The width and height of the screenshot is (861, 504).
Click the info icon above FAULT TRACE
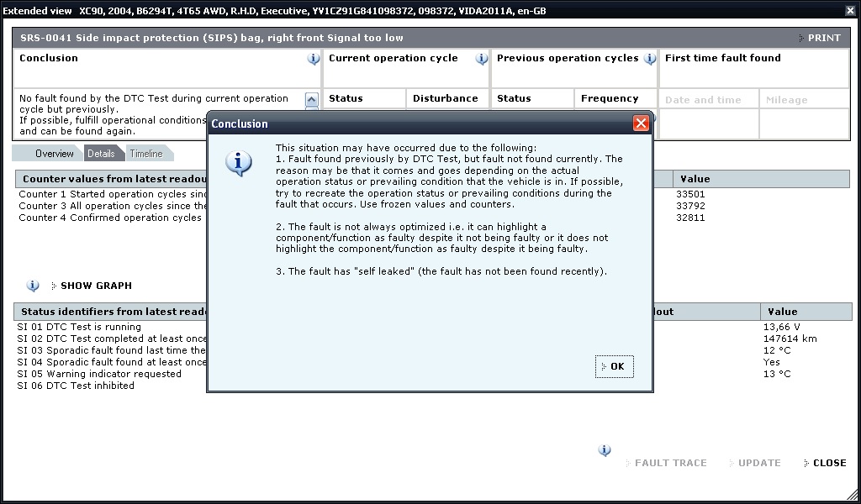click(604, 450)
